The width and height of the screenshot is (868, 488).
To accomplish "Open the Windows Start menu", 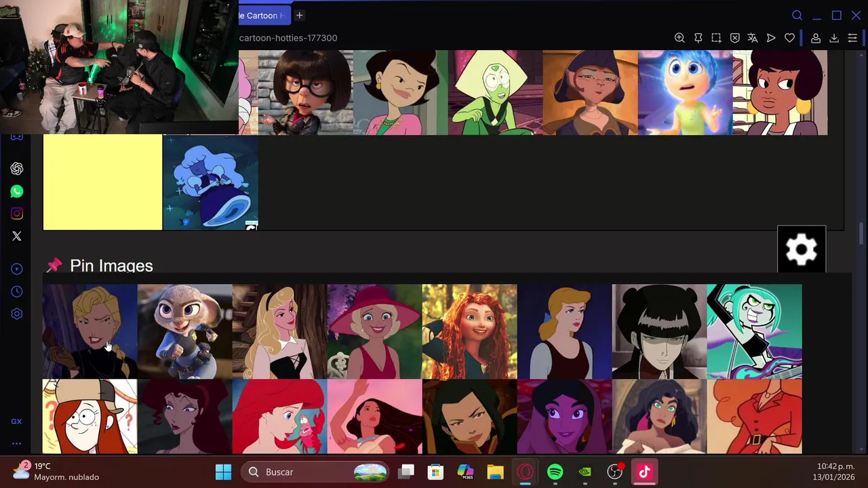I will (223, 472).
